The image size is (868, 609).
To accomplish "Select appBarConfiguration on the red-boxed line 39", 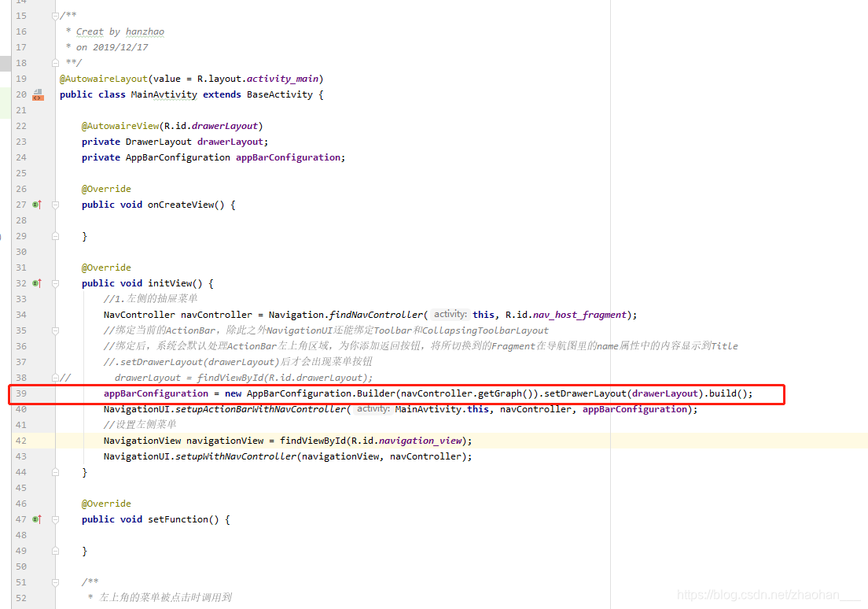I will pos(156,393).
